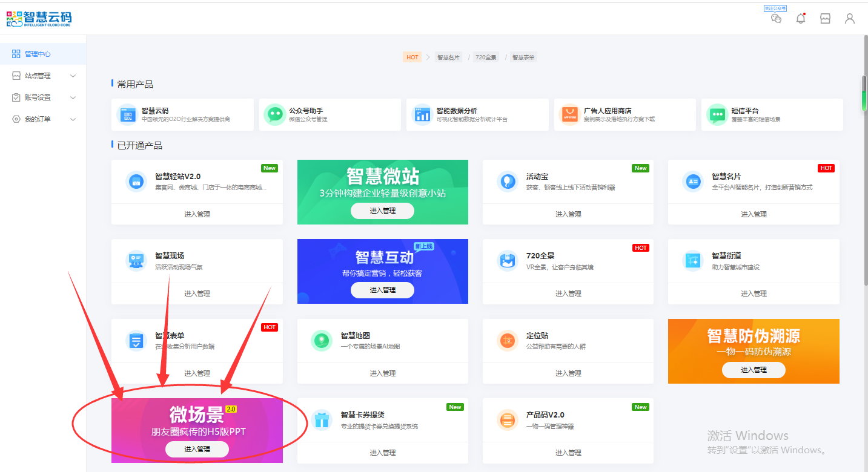The height and width of the screenshot is (472, 868).
Task: Select the 短信平台 message icon
Action: tap(717, 114)
